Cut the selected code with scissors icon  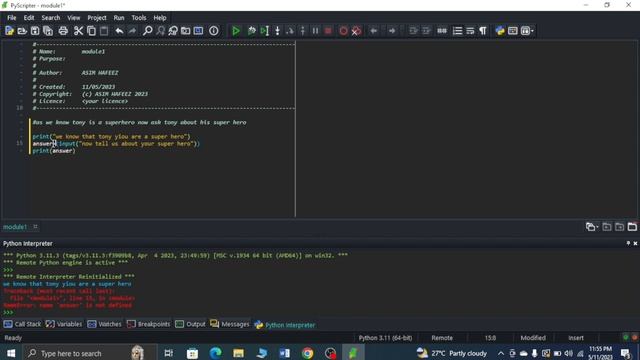point(78,31)
